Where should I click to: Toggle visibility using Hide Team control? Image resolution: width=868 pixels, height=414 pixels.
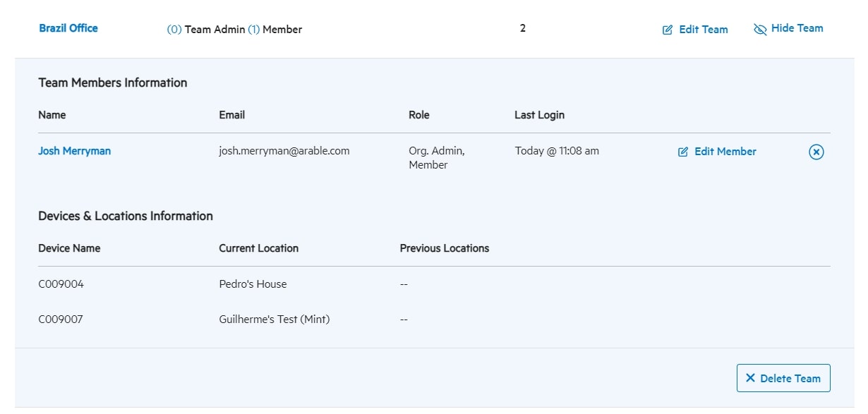[x=788, y=29]
